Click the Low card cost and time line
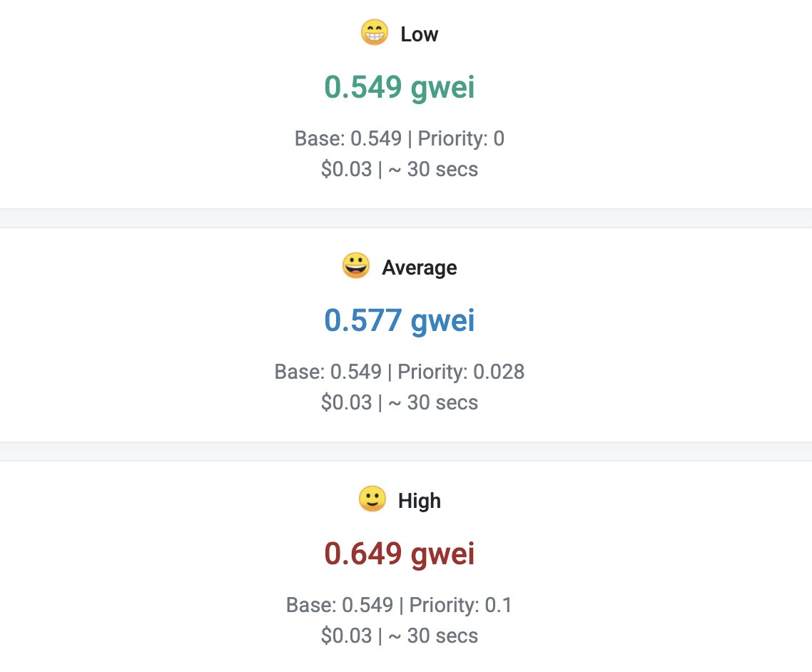The image size is (812, 672). pyautogui.click(x=400, y=169)
